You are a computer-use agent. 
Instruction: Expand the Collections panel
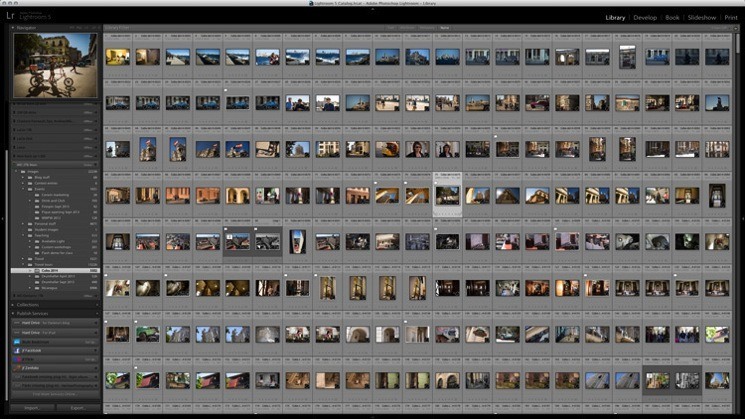pos(13,305)
